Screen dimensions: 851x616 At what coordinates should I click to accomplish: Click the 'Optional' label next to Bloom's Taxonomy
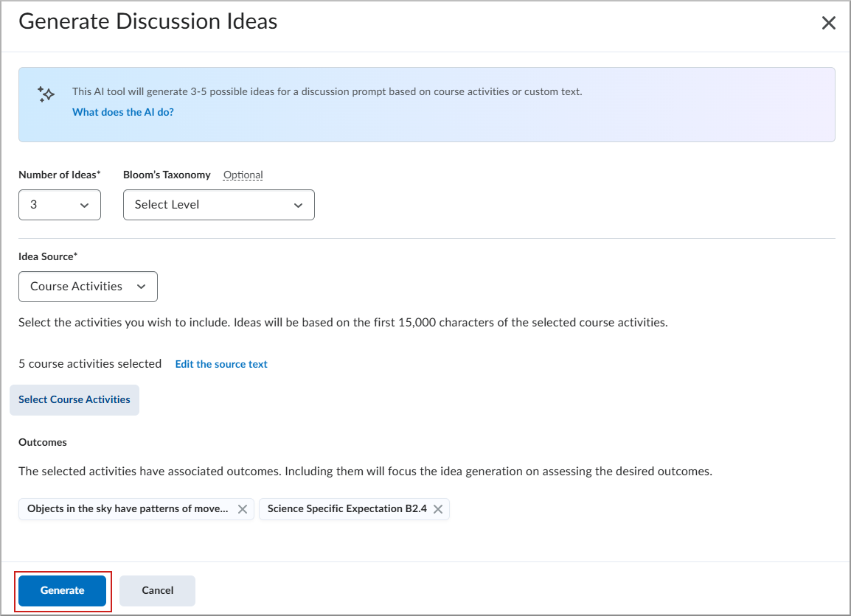pos(243,175)
